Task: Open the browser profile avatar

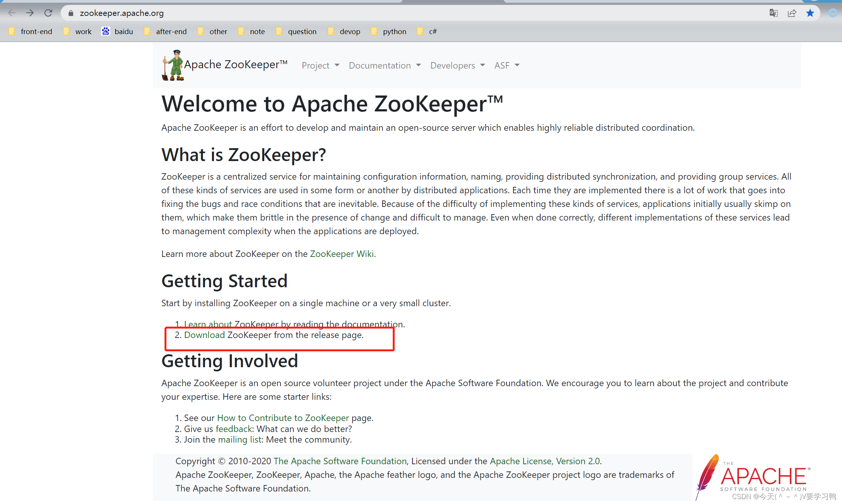Action: [x=833, y=13]
